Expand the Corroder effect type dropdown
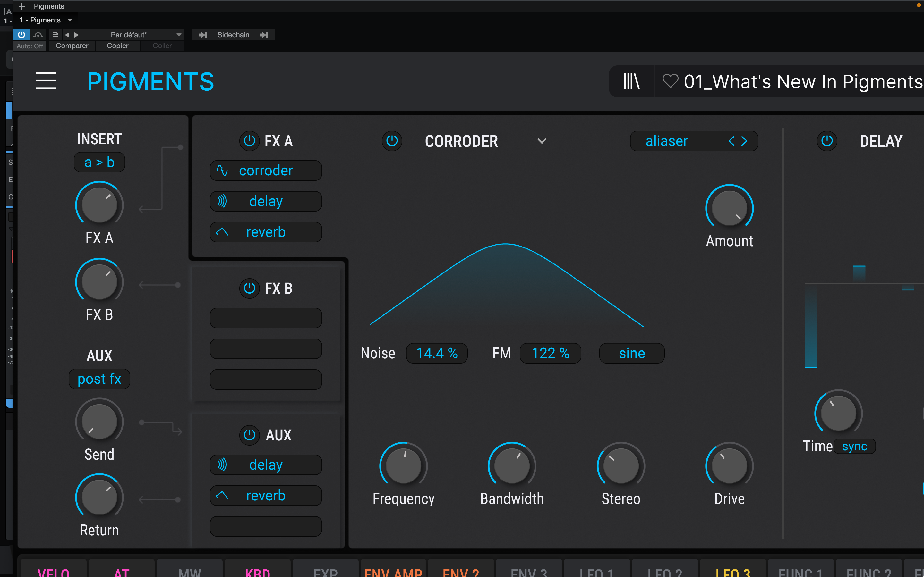Screen dimensions: 924x577 point(542,141)
